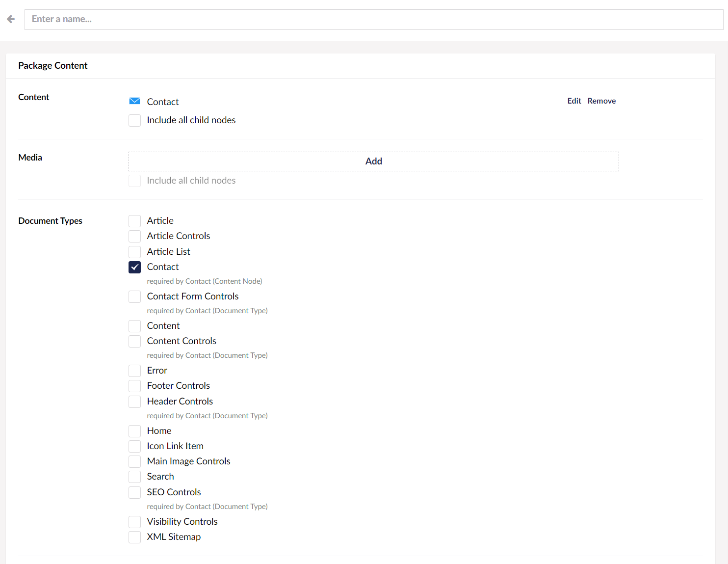The width and height of the screenshot is (728, 564).
Task: Focus the package name input field
Action: click(x=374, y=20)
